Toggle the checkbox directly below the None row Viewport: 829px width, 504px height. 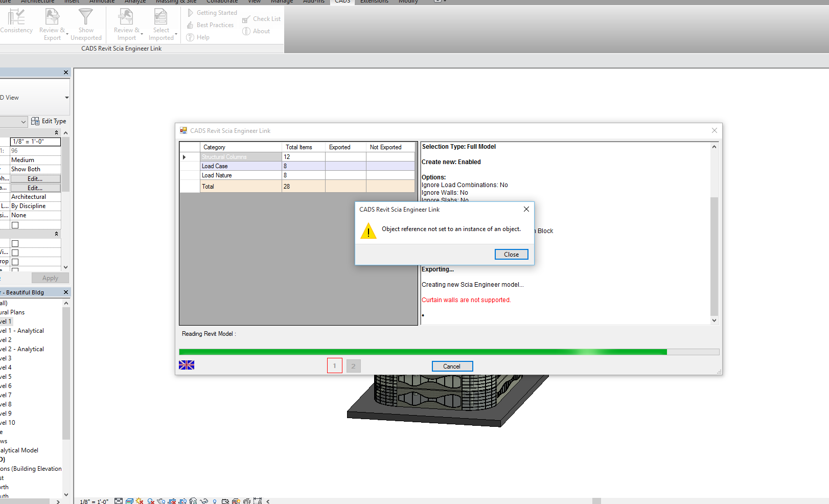(x=15, y=225)
